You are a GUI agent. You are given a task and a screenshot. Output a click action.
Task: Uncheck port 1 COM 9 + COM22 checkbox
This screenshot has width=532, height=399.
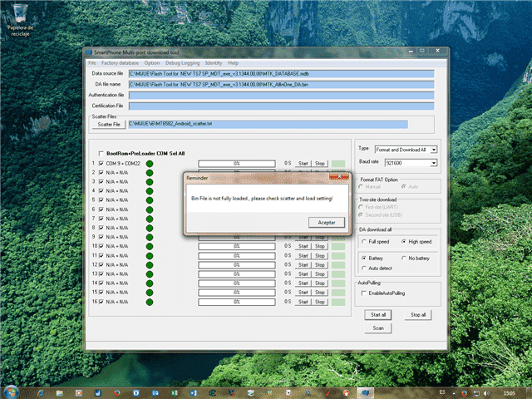(x=101, y=163)
